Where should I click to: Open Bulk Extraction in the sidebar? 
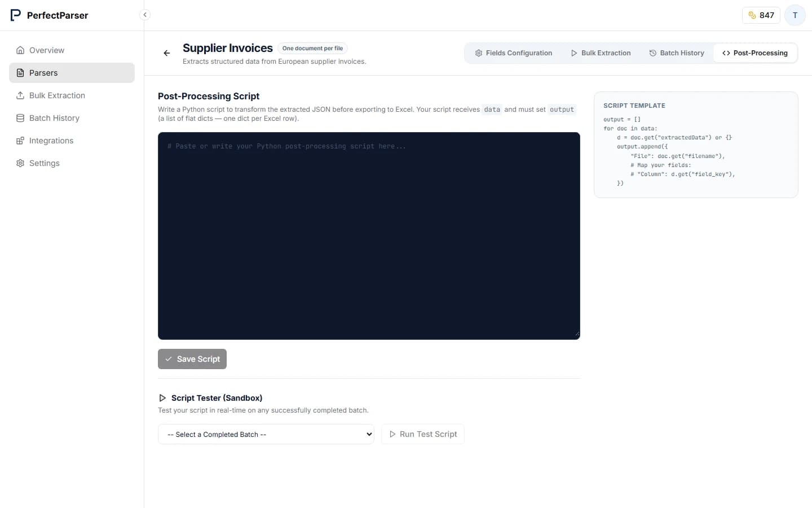(x=72, y=95)
